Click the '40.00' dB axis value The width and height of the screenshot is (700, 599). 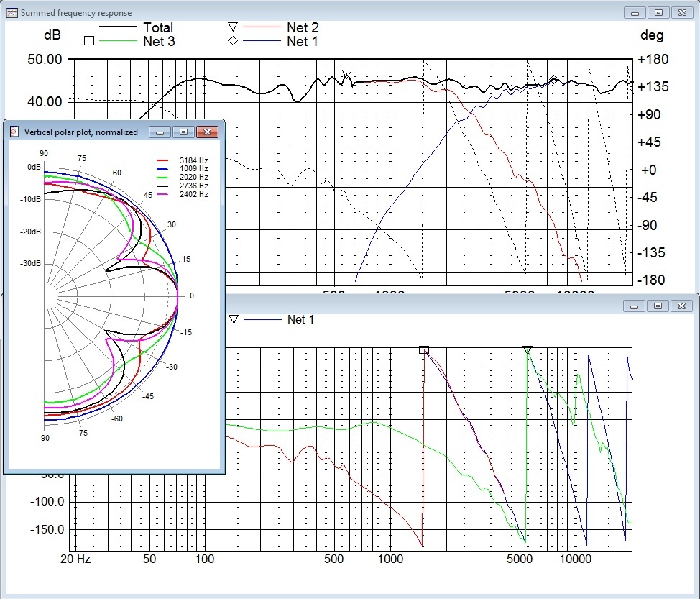tap(45, 101)
